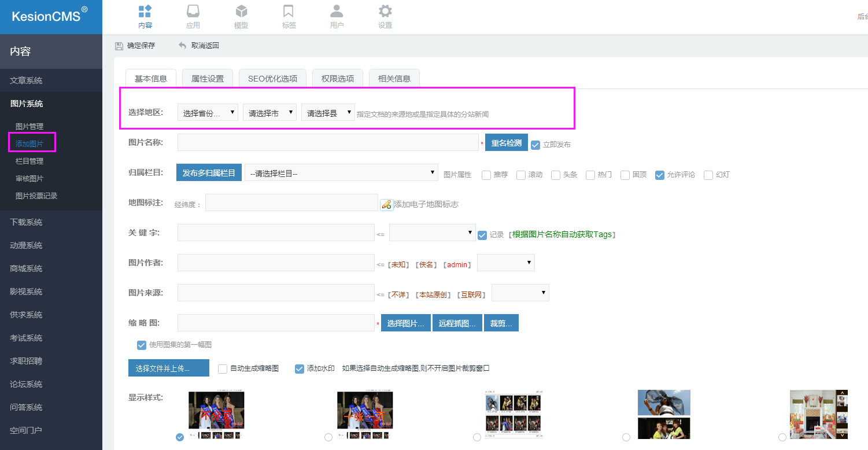Open the 请选择市 city dropdown
The height and width of the screenshot is (450, 868).
[x=269, y=112]
